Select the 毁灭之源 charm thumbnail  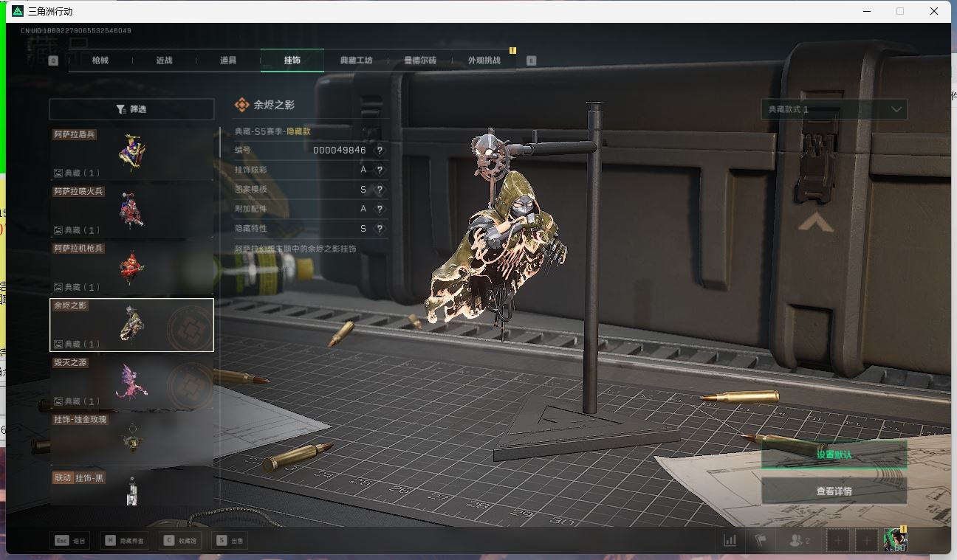(x=131, y=382)
